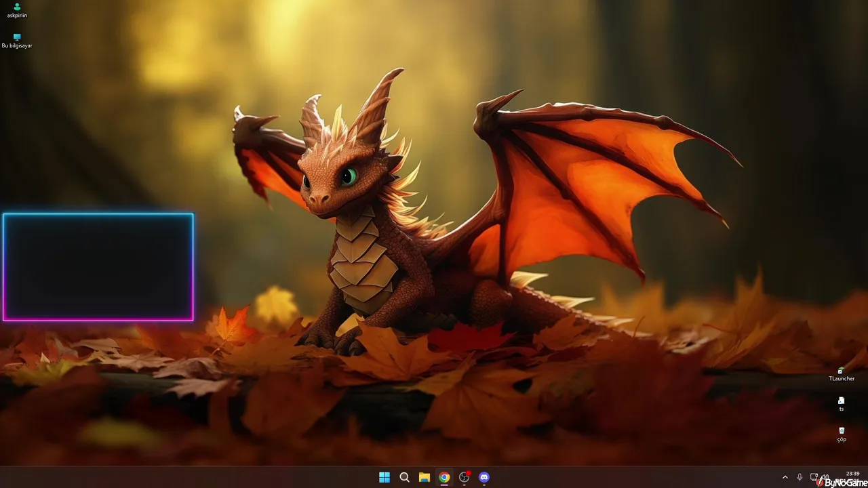Select the Bu bilgisayar desktop icon
Screen dimensions: 868x488
click(x=17, y=41)
